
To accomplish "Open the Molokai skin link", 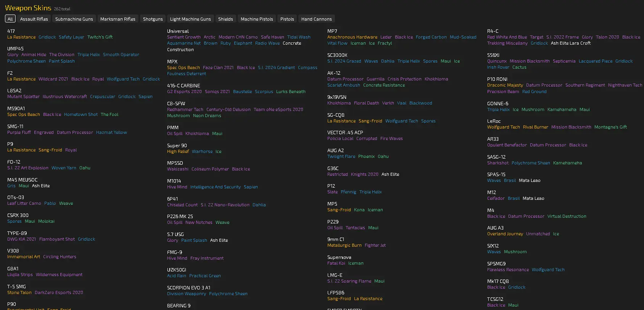I will tap(46, 221).
